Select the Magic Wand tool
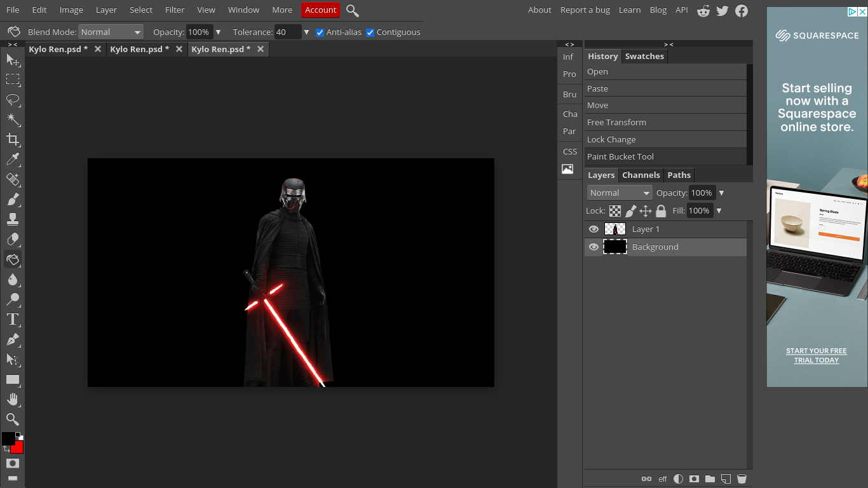 pyautogui.click(x=12, y=119)
